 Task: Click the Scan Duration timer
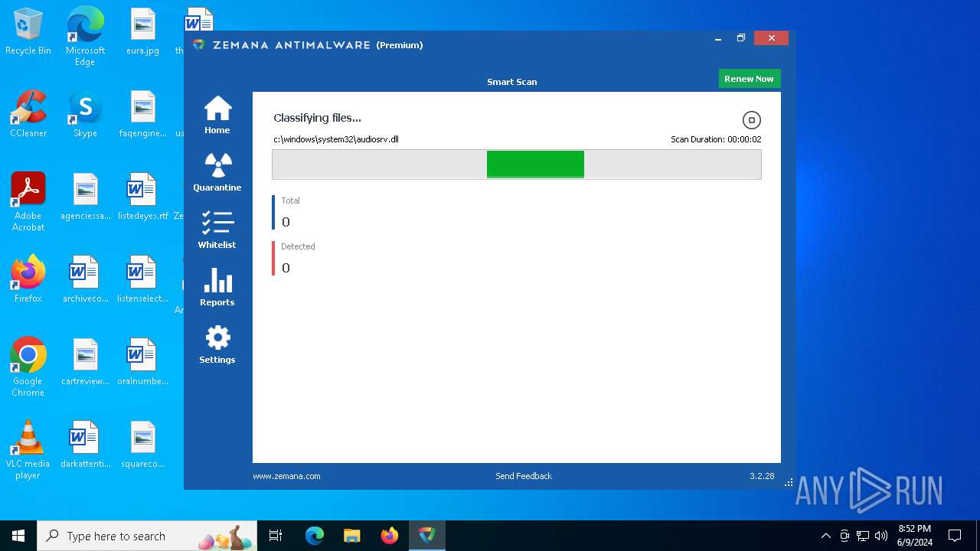[716, 139]
